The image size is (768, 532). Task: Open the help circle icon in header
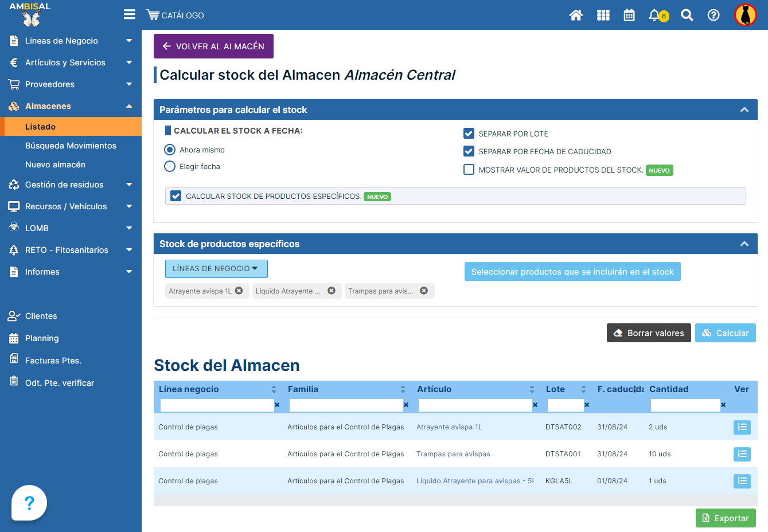click(x=714, y=15)
